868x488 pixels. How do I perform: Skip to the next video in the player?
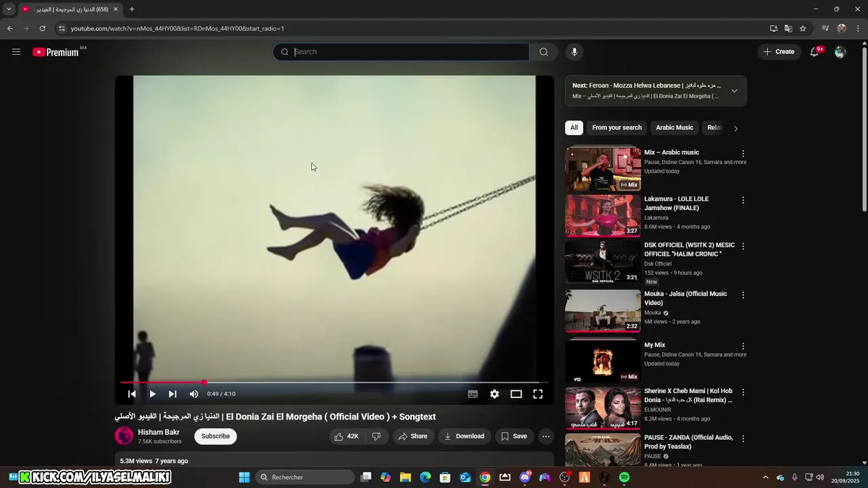(173, 394)
